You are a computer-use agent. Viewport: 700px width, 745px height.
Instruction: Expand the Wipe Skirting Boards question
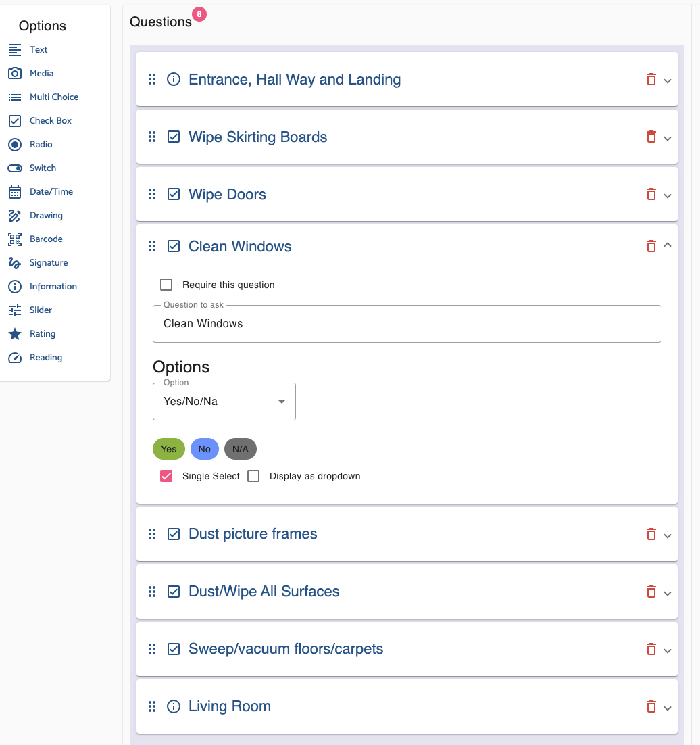(x=668, y=137)
